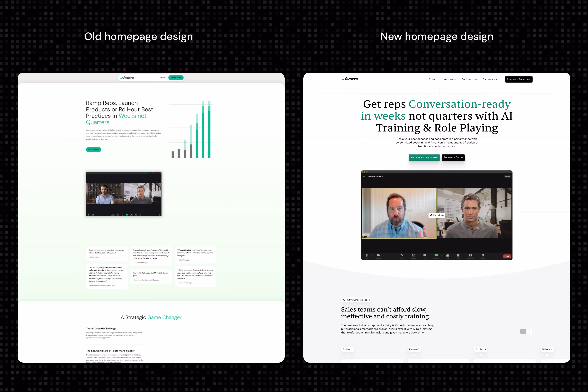
Task: Click the old homepage video call thumbnail
Action: pos(124,194)
